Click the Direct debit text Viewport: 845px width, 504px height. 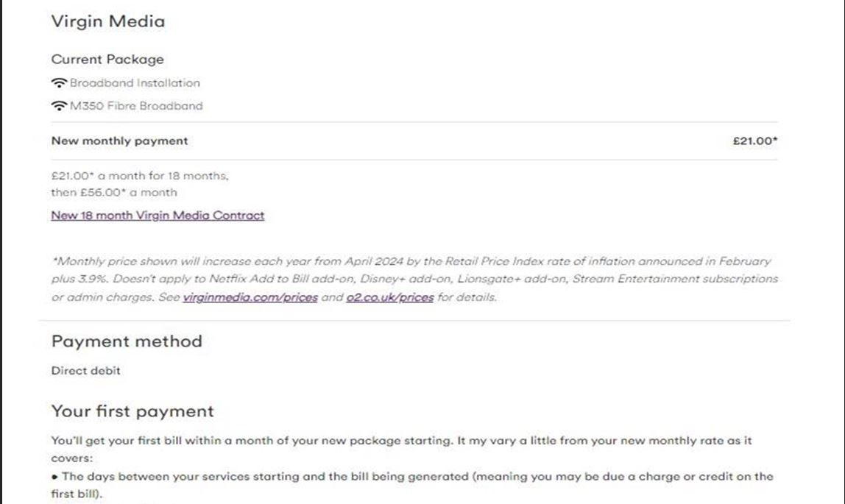click(x=85, y=371)
